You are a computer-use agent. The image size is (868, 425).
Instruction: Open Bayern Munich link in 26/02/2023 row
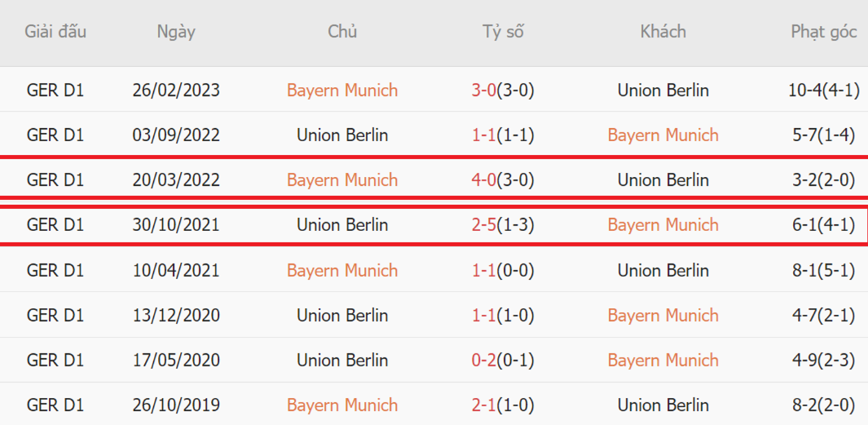342,91
